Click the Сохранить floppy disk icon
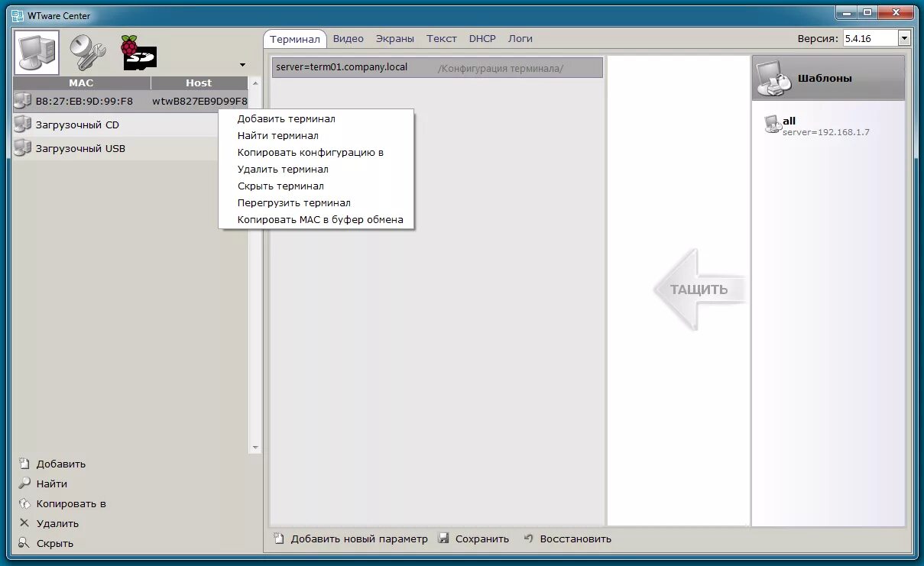This screenshot has height=566, width=924. (443, 538)
